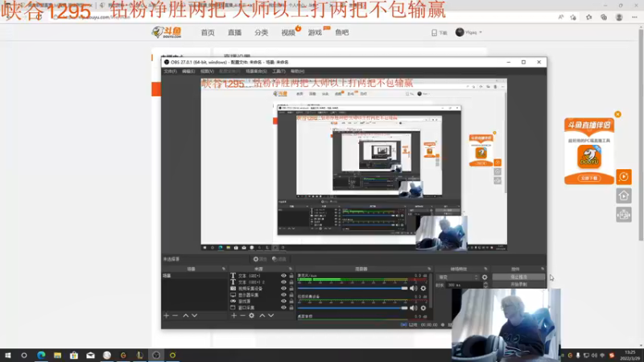Mute the 麦克风/Aux channel speaker icon
The height and width of the screenshot is (362, 644).
coord(414,289)
